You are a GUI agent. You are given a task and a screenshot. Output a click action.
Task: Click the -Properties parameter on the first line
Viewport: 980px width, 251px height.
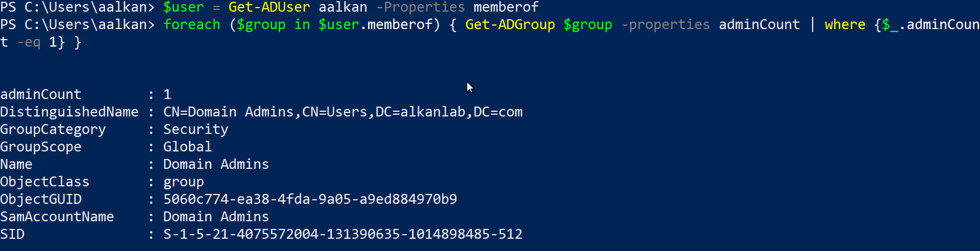[x=421, y=7]
